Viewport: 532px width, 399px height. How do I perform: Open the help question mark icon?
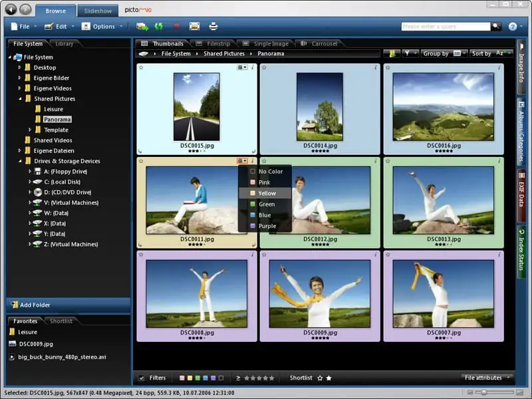tap(512, 27)
